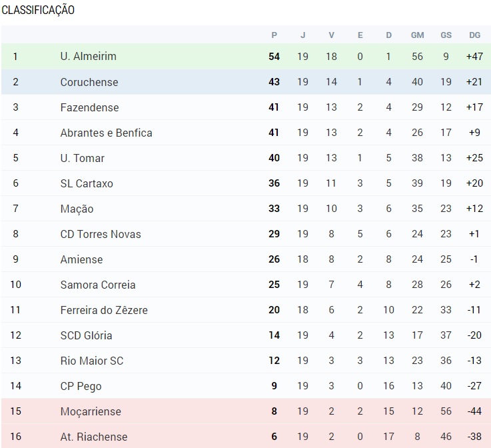Click the V wins column header

(332, 35)
